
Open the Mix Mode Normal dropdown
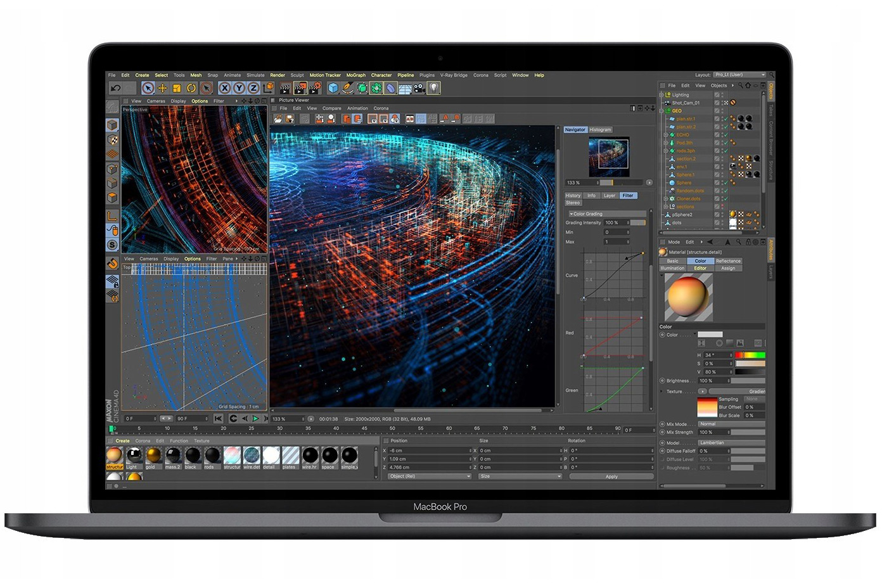[x=731, y=424]
